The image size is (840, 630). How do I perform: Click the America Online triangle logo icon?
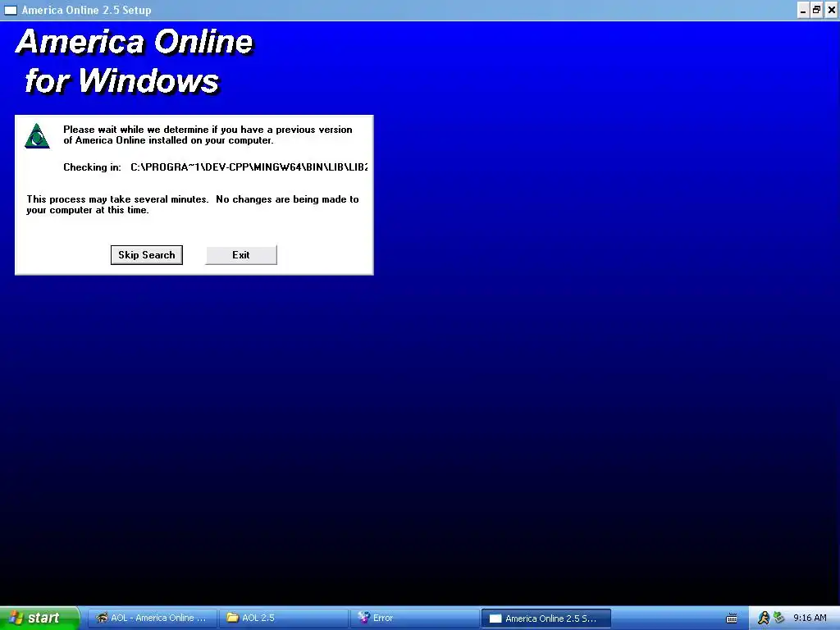(37, 136)
